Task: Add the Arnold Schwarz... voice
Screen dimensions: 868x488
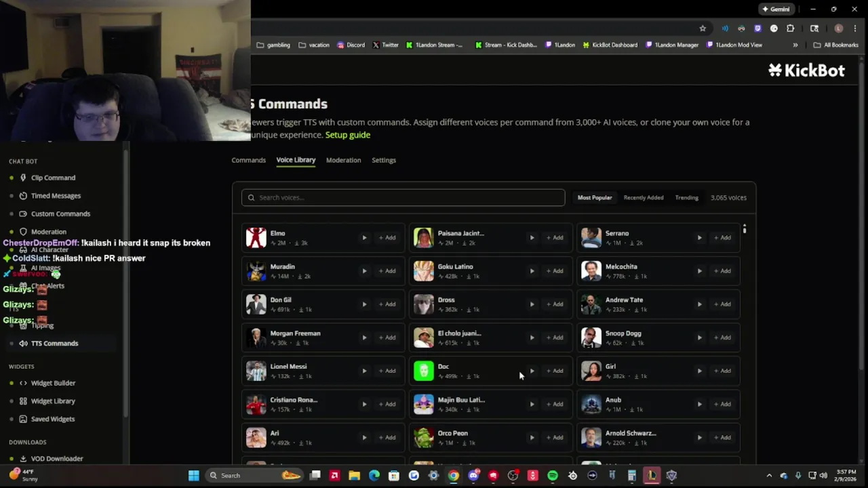Action: [722, 437]
